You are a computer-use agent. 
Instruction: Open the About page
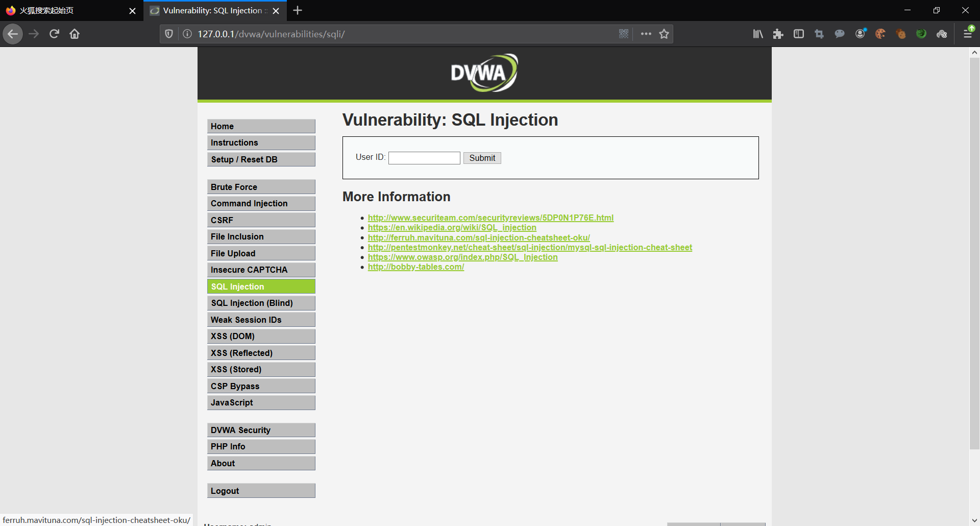(x=261, y=463)
